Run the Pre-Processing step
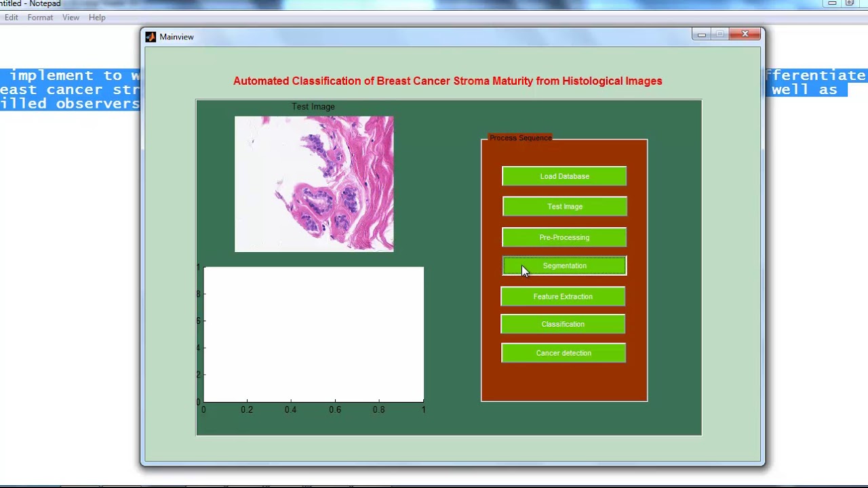Screen dimensions: 868x488 point(564,237)
